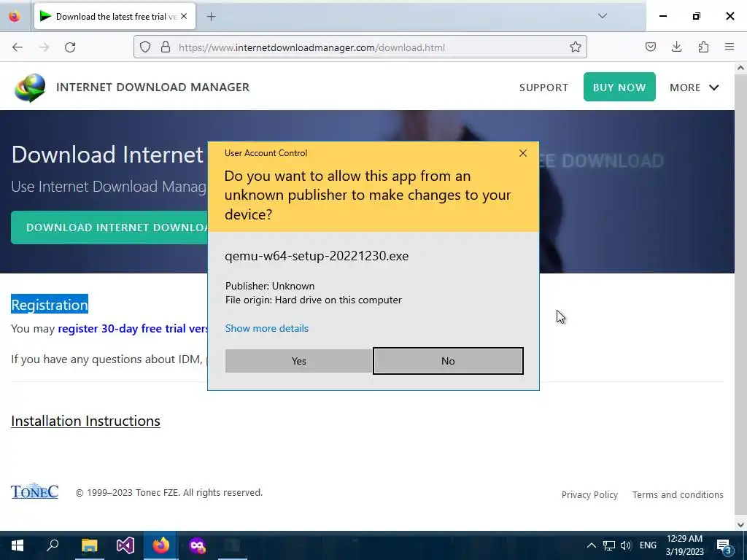Click the ENG language indicator
The width and height of the screenshot is (747, 560).
tap(648, 545)
